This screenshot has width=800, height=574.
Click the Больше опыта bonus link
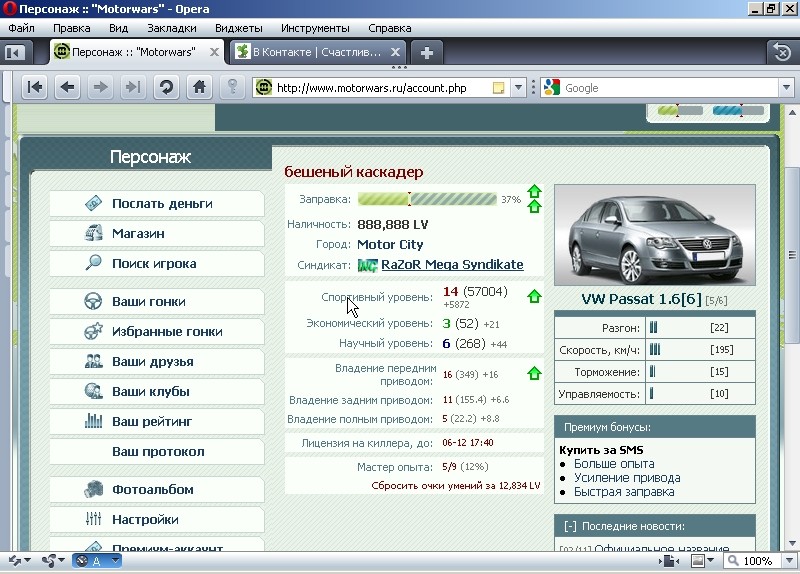pos(614,464)
